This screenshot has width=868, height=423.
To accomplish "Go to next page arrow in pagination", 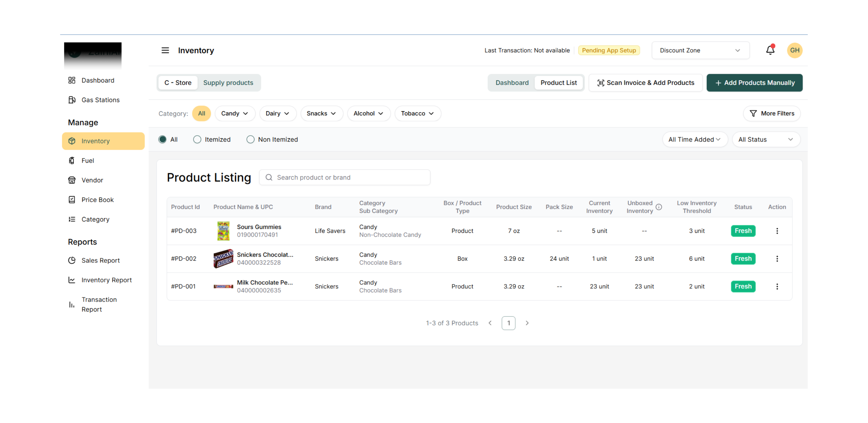I will (x=527, y=323).
